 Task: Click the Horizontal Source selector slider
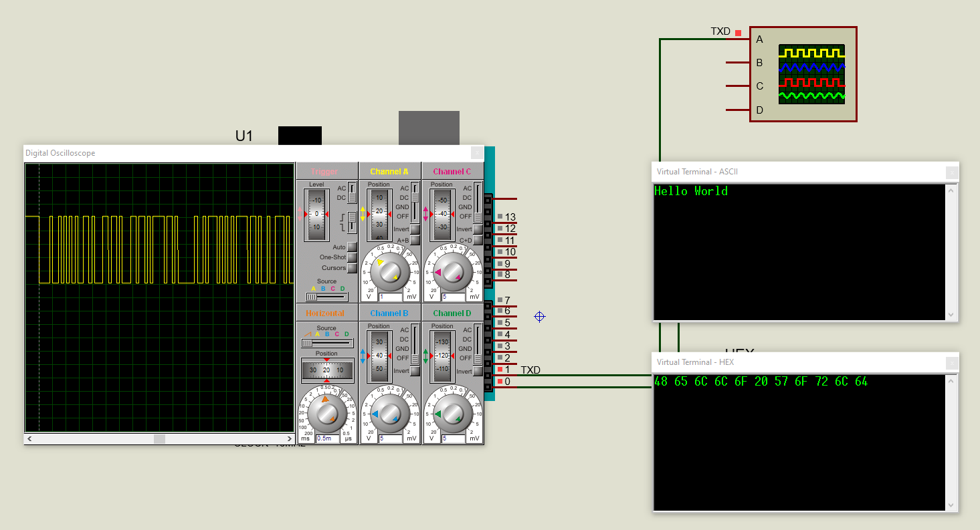point(326,343)
